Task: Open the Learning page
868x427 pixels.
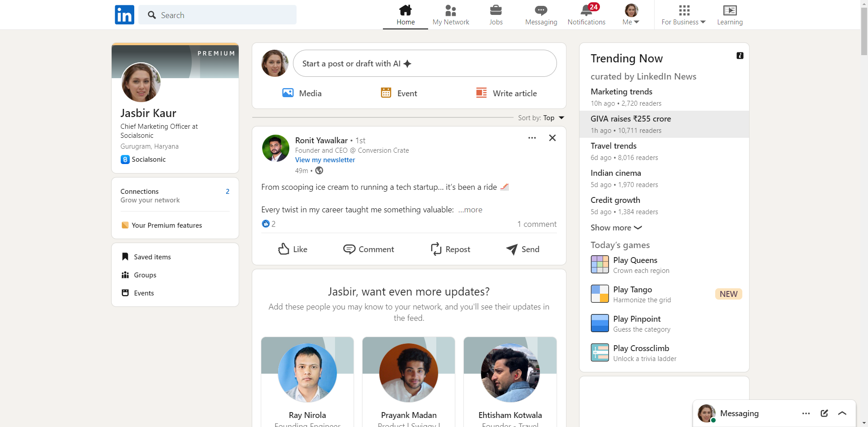Action: point(730,15)
